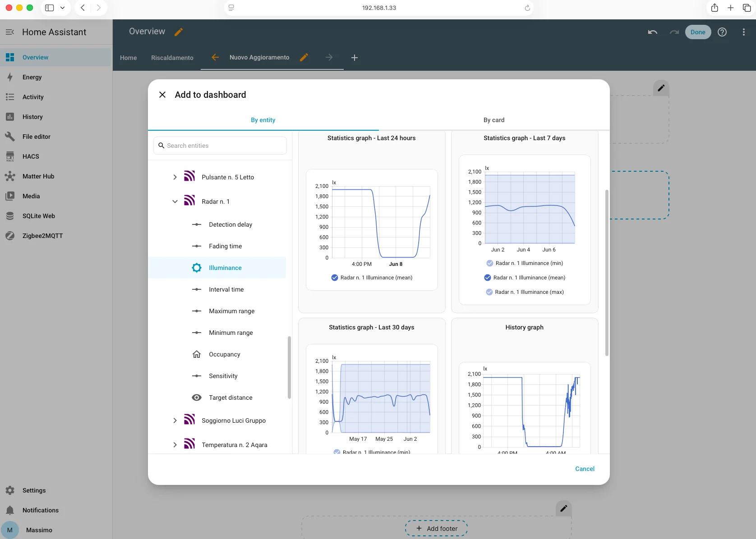Select the Occupancy entity
The height and width of the screenshot is (539, 756).
[x=217, y=354]
